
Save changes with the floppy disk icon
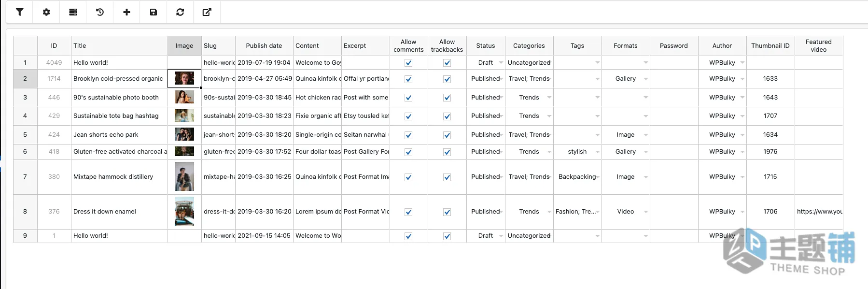[x=154, y=12]
